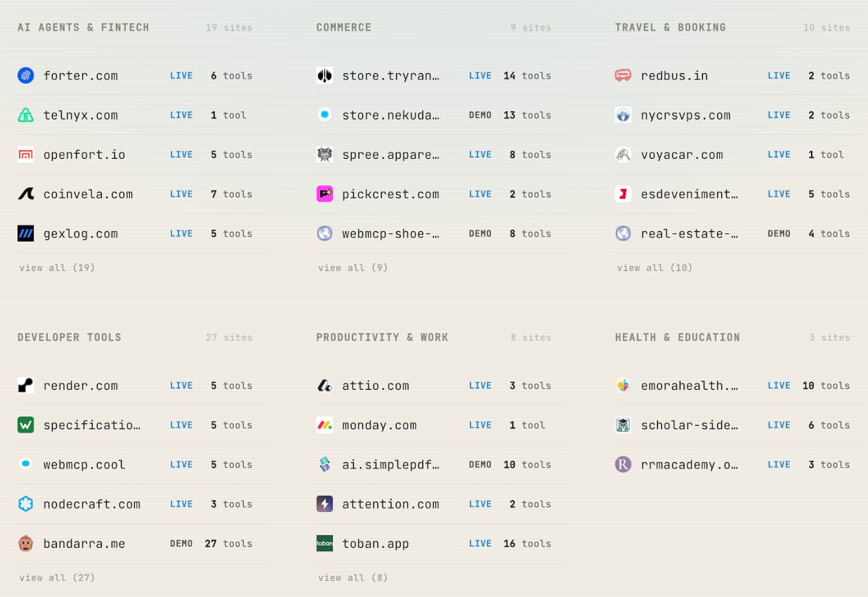Click the TRAVEL & BOOKING heading
The width and height of the screenshot is (868, 597).
coord(671,27)
